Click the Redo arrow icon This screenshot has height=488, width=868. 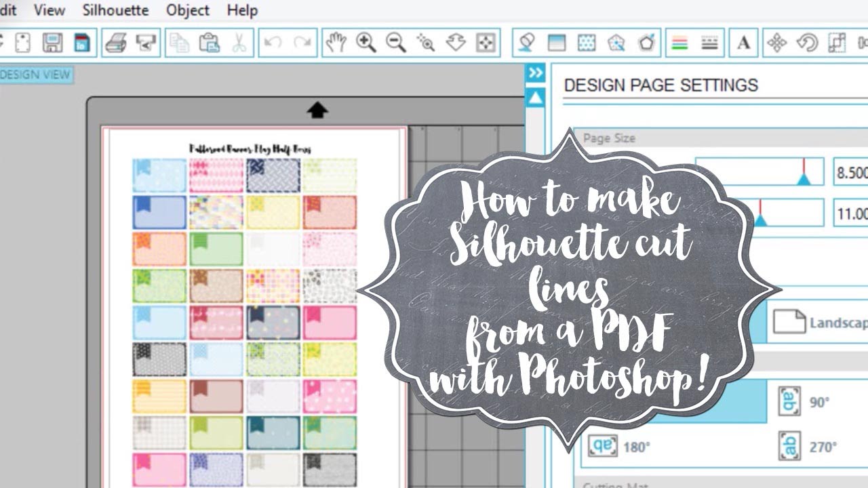click(x=302, y=43)
